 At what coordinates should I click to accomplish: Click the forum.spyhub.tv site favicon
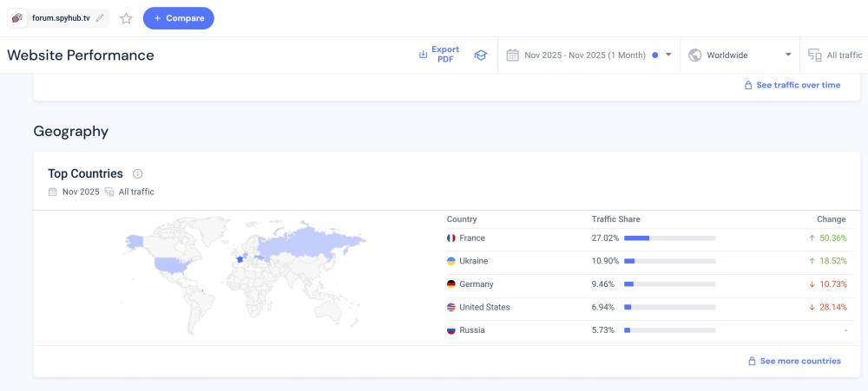pos(18,18)
